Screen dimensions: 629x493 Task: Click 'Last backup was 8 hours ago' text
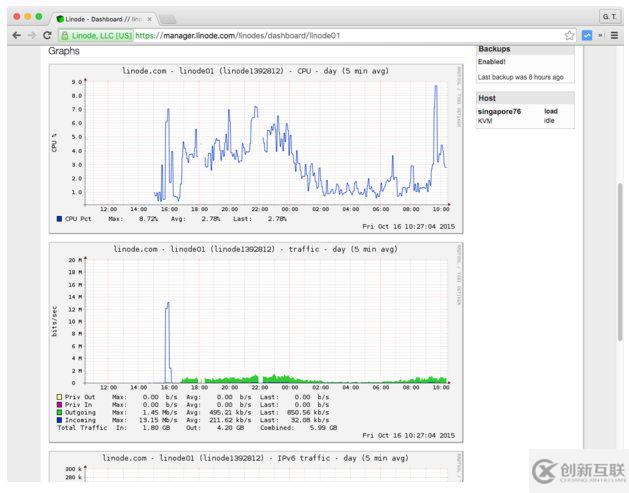520,77
